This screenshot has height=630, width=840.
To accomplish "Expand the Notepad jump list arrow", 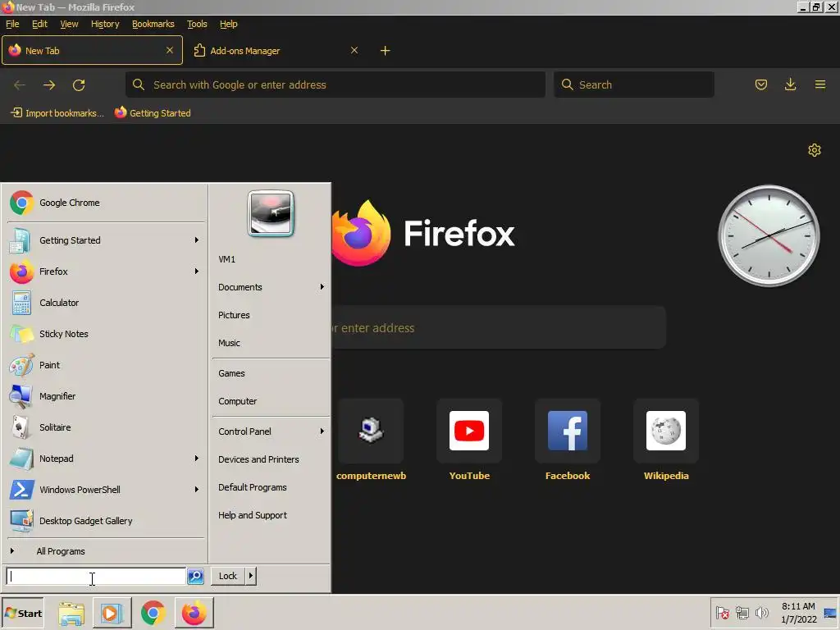I will [x=197, y=458].
